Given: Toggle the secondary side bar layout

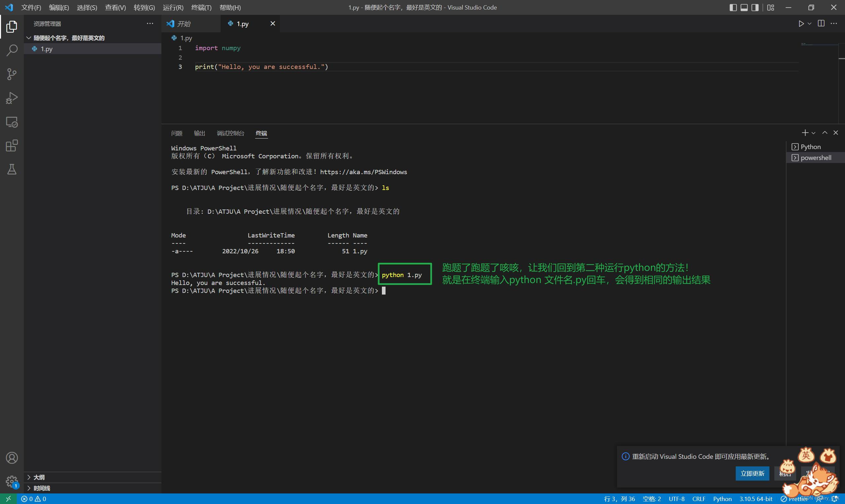Looking at the screenshot, I should coord(755,8).
